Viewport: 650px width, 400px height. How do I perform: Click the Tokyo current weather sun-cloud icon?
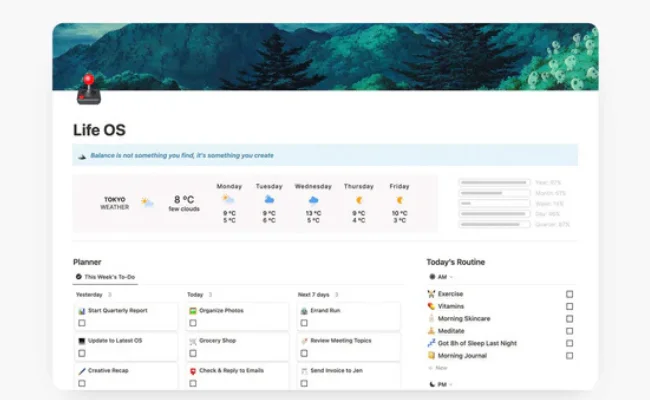point(147,203)
